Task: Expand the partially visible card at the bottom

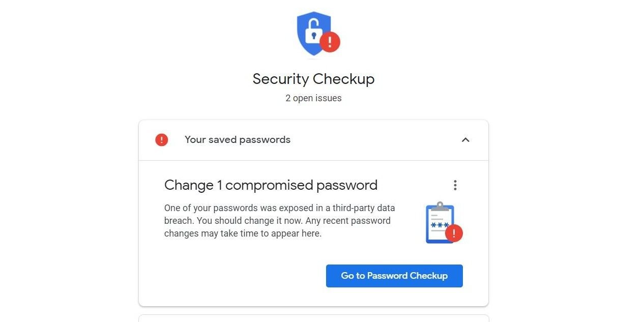Action: 313,318
